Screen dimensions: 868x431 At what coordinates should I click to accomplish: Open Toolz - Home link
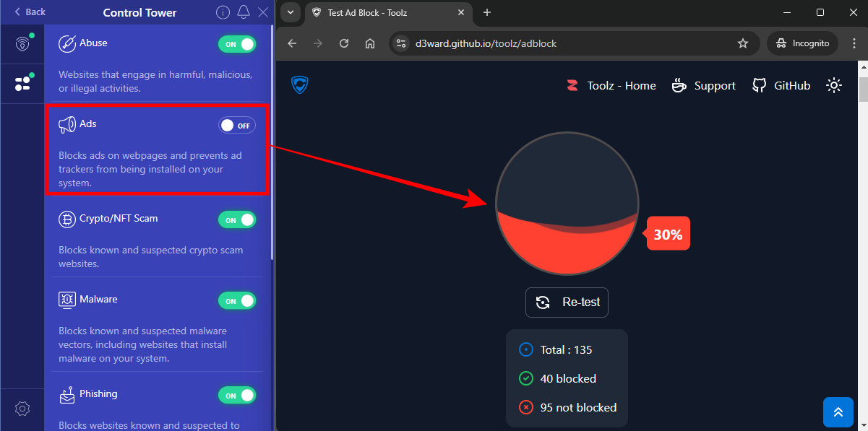[x=611, y=85]
